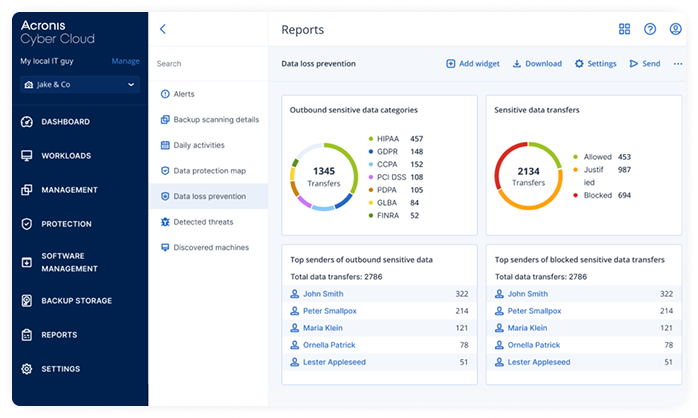Viewport: 698px width, 418px height.
Task: Download the Data loss prevention report
Action: [x=537, y=64]
